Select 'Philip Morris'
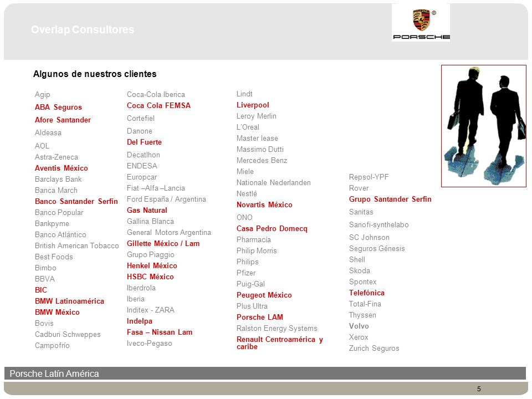The image size is (532, 399). pyautogui.click(x=257, y=250)
